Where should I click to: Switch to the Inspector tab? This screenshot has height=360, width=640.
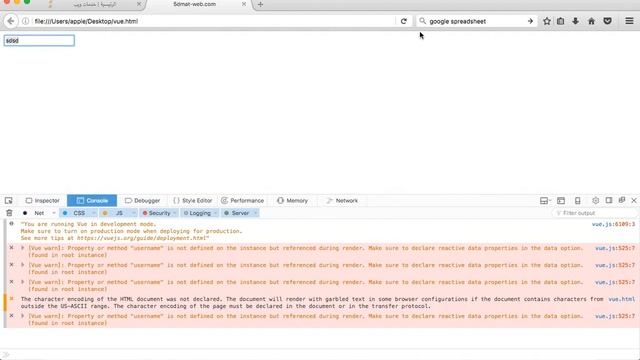42,200
